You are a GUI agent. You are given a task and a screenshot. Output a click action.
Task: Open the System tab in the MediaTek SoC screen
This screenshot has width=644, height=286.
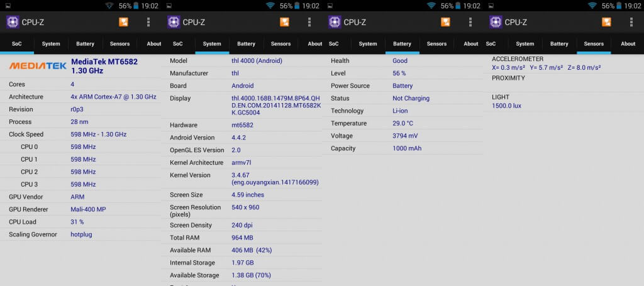[x=51, y=44]
